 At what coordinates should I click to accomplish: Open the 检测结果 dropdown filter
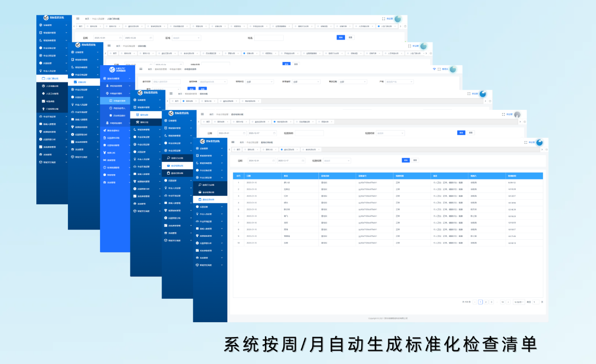[337, 161]
